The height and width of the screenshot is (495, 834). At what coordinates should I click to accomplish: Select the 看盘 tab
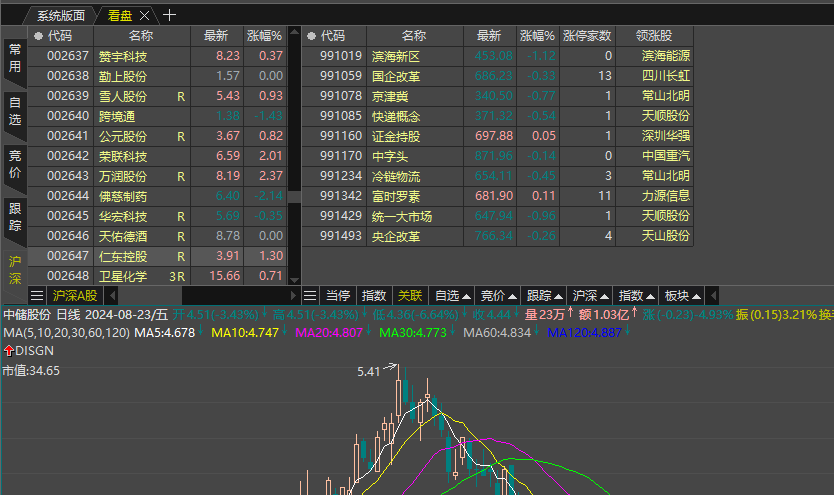coord(120,15)
